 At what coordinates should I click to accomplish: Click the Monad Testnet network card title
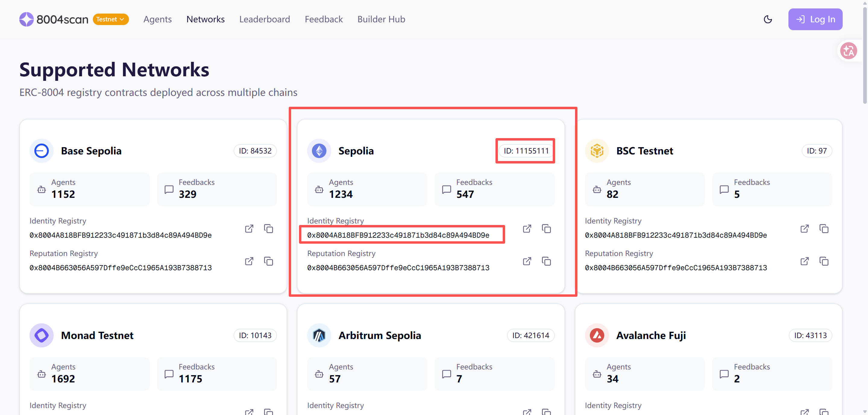tap(97, 335)
